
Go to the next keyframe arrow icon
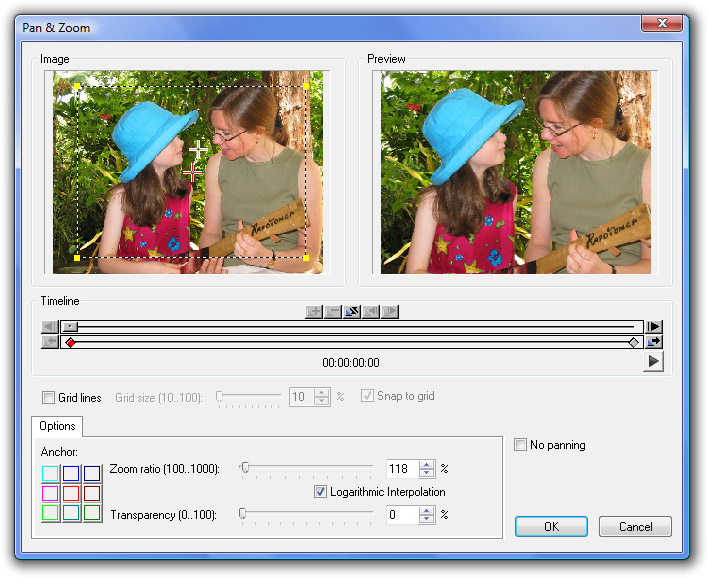tap(389, 312)
